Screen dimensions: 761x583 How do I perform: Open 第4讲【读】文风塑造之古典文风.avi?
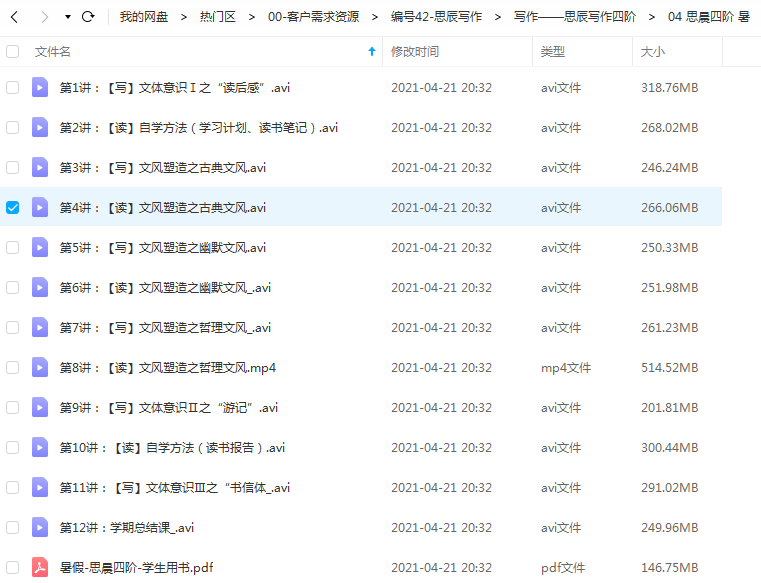pyautogui.click(x=163, y=208)
